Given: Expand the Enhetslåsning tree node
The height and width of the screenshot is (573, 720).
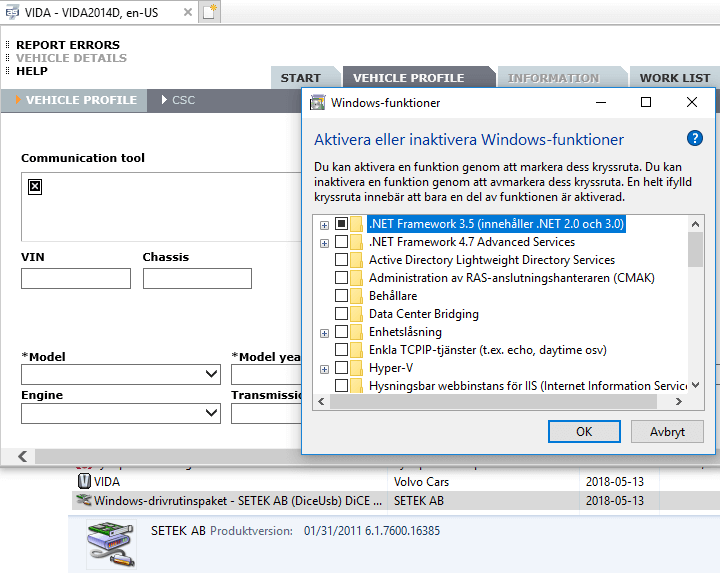Looking at the screenshot, I should tap(324, 333).
